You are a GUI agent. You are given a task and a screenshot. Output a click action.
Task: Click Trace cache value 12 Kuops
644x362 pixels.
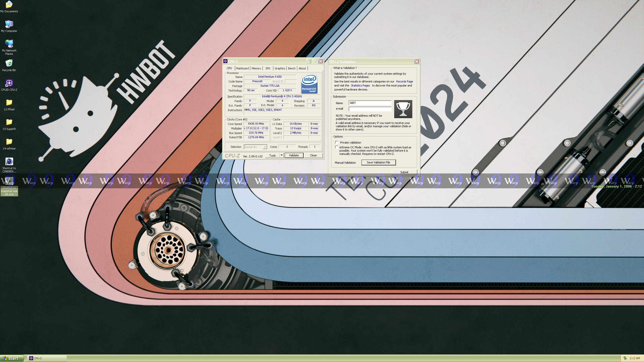tap(296, 128)
